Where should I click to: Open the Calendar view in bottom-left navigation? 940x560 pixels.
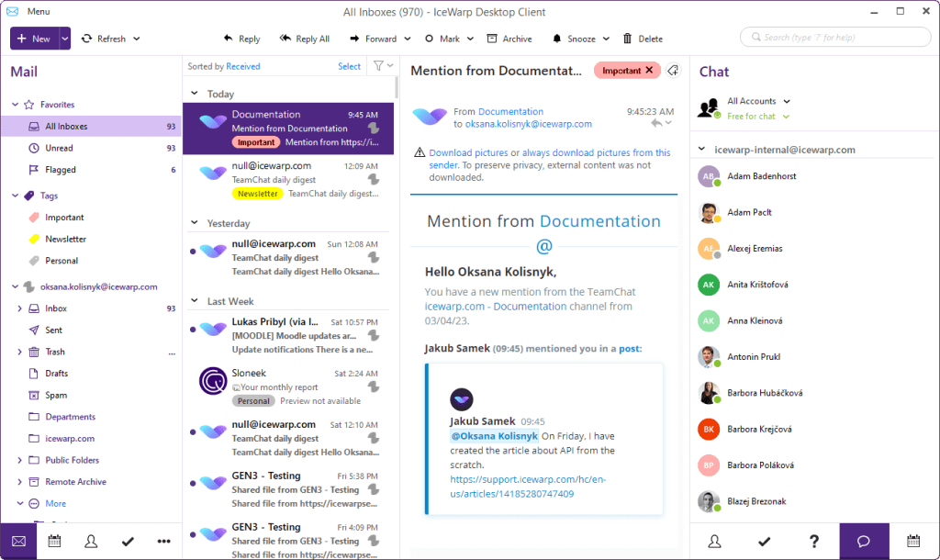point(54,542)
